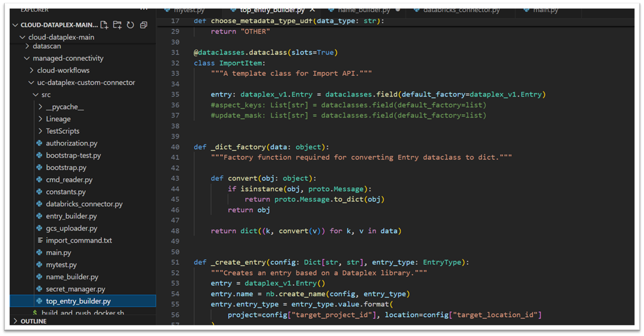Open secret_manager.py from the file tree
The height and width of the screenshot is (336, 644).
click(75, 289)
